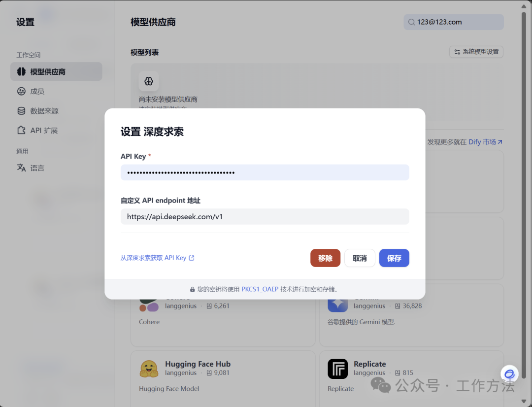Click the download icon beside 6,261
The image size is (532, 407).
pyautogui.click(x=209, y=306)
